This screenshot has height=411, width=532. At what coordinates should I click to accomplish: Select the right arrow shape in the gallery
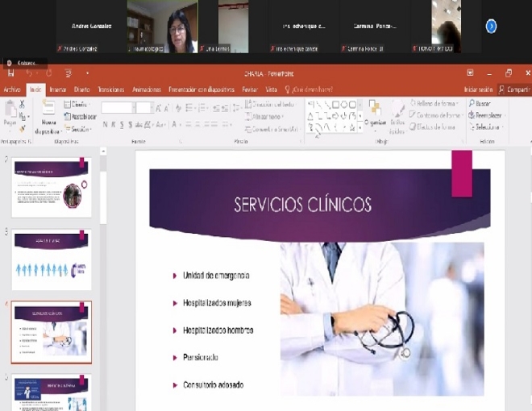click(335, 116)
